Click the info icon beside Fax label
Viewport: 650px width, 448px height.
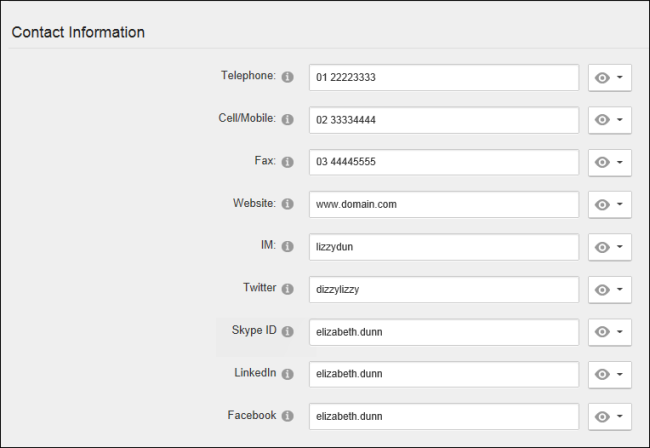[287, 162]
